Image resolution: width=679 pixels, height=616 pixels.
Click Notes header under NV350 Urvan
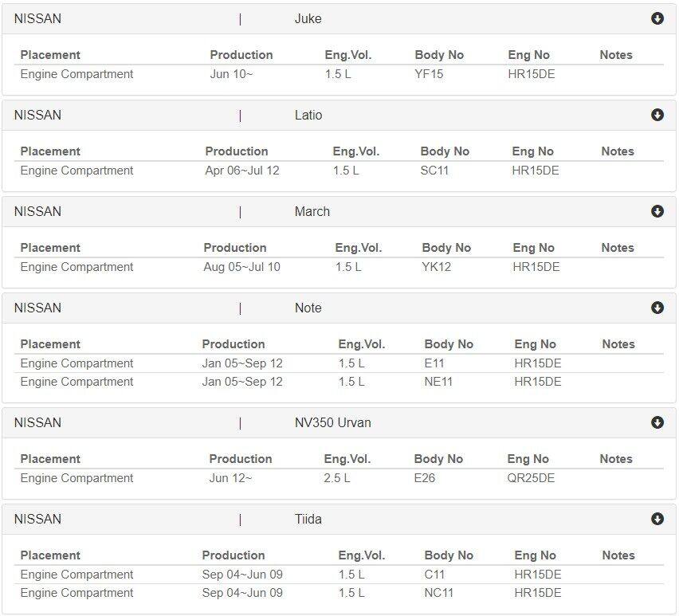tap(616, 459)
